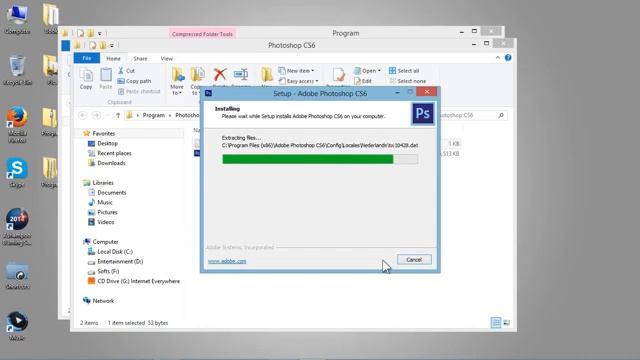The image size is (640, 360).
Task: Switch to details view icon in status bar
Action: pyautogui.click(x=496, y=323)
